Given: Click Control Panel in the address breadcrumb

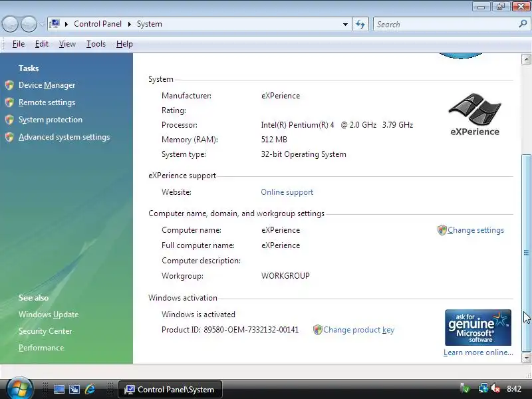Looking at the screenshot, I should (98, 24).
